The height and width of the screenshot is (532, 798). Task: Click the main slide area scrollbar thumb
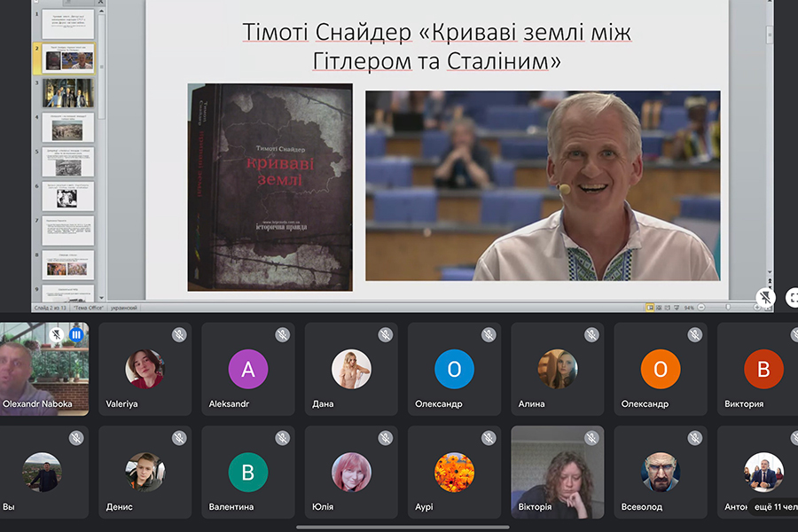click(x=770, y=35)
